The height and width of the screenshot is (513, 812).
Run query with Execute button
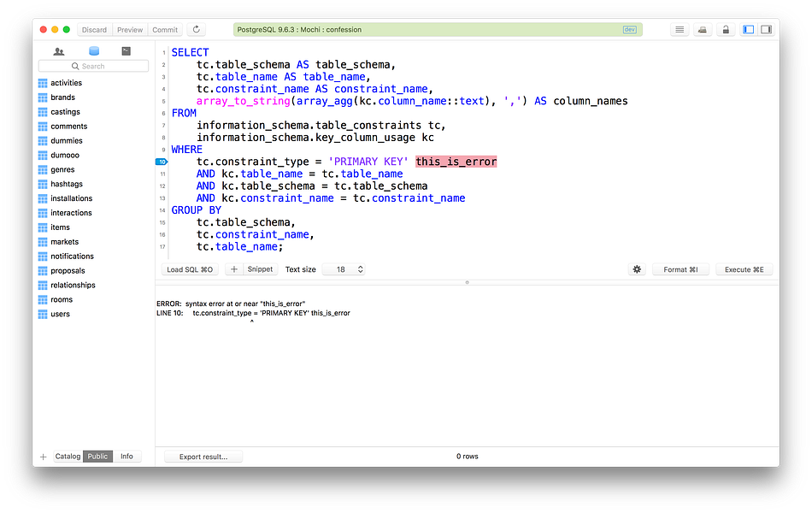pos(744,269)
